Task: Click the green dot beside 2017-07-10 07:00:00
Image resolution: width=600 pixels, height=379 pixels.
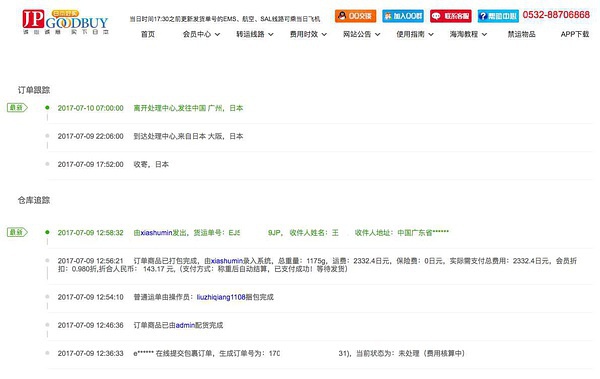Action: pos(47,108)
